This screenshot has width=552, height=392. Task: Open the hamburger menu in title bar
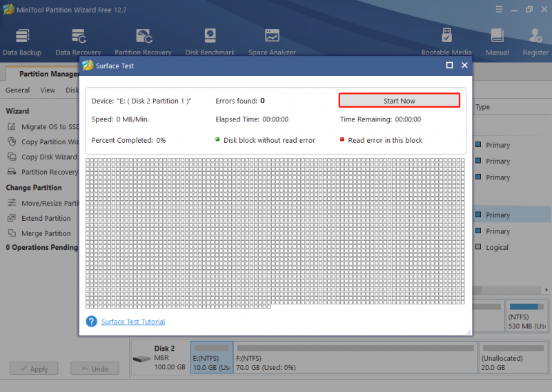click(x=499, y=10)
